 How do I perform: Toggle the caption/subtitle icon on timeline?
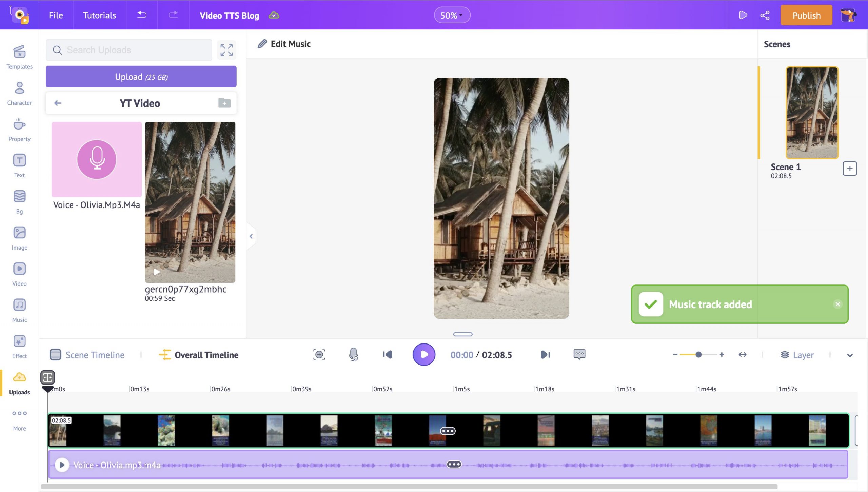(x=579, y=354)
